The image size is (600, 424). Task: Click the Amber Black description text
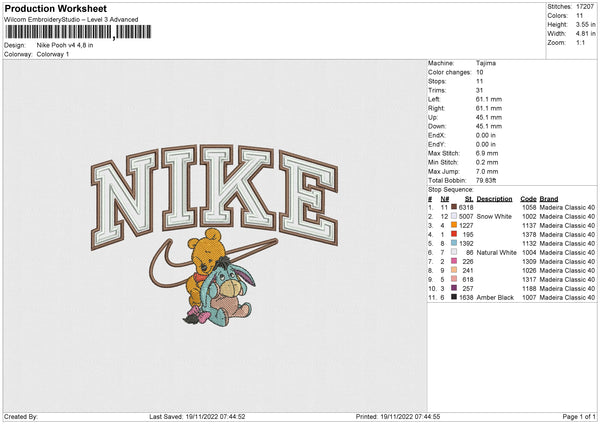coord(495,297)
